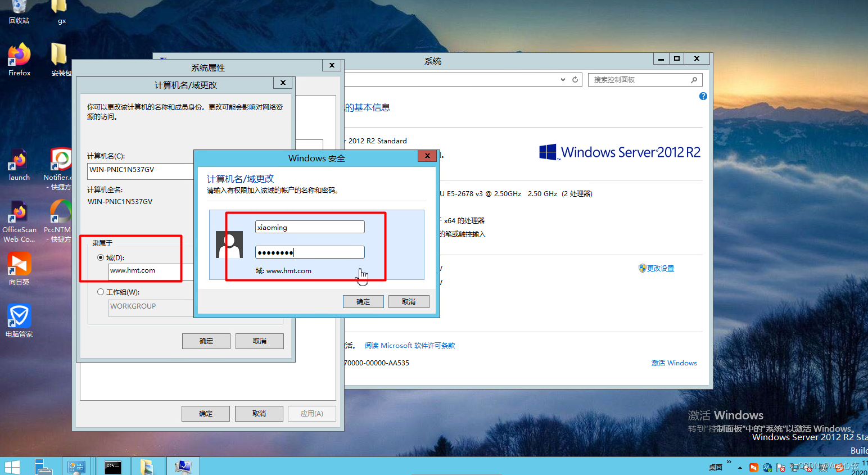Screen dimensions: 868x475
Task: Open Action Center flag tray icon
Action: pos(781,468)
